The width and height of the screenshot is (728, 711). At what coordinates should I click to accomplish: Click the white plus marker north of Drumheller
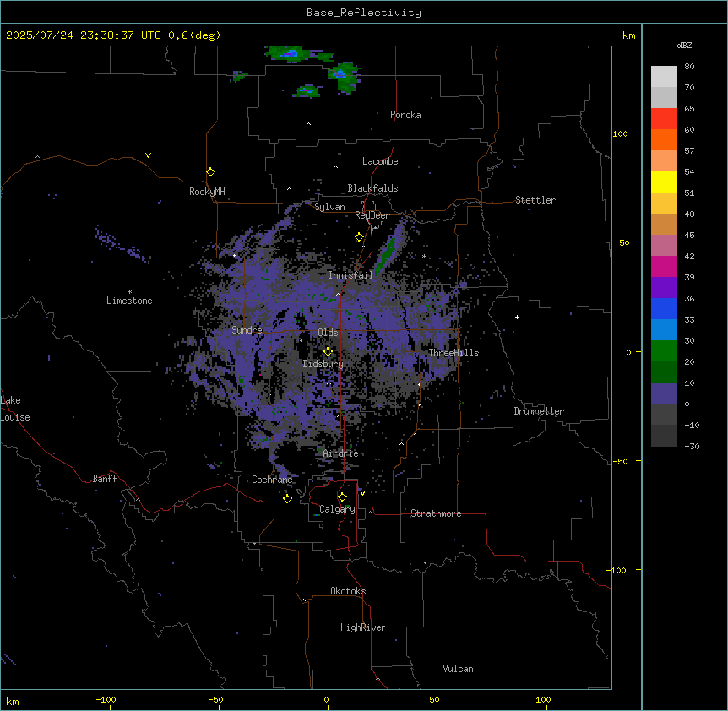[517, 317]
